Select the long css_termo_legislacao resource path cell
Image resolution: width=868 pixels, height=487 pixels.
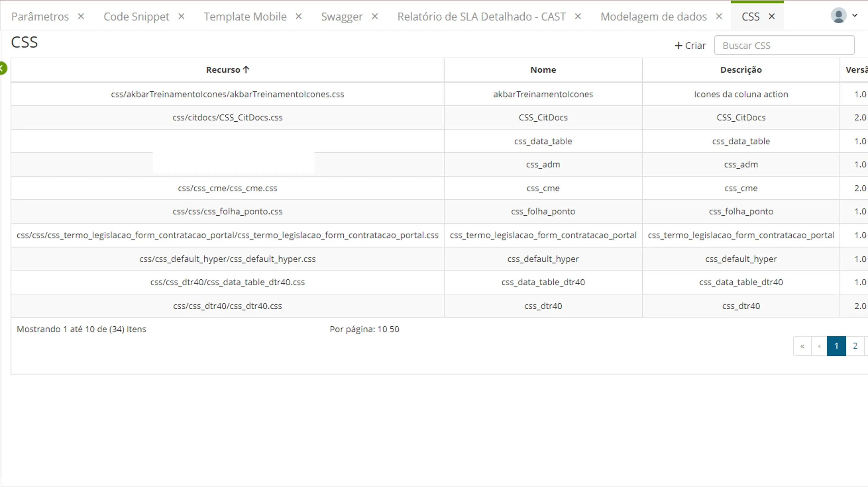228,235
